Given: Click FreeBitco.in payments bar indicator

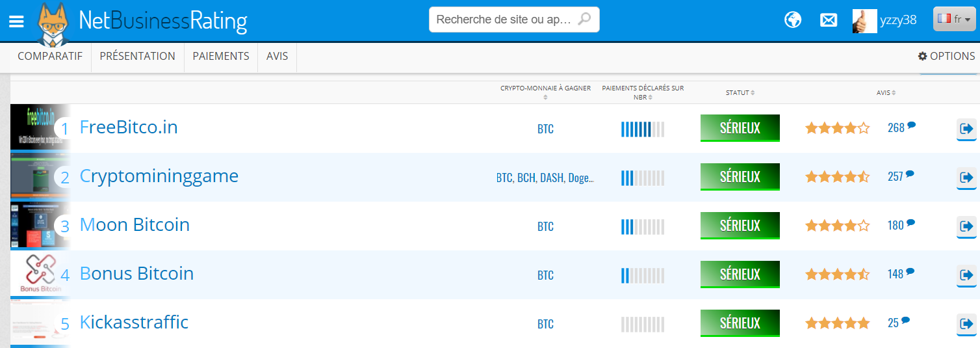Looking at the screenshot, I should coord(643,129).
